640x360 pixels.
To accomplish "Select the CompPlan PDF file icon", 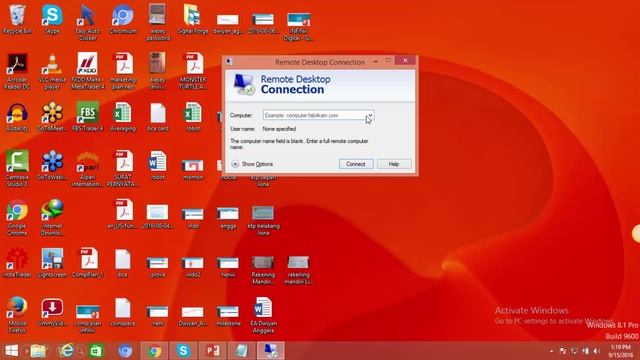I will pyautogui.click(x=88, y=263).
